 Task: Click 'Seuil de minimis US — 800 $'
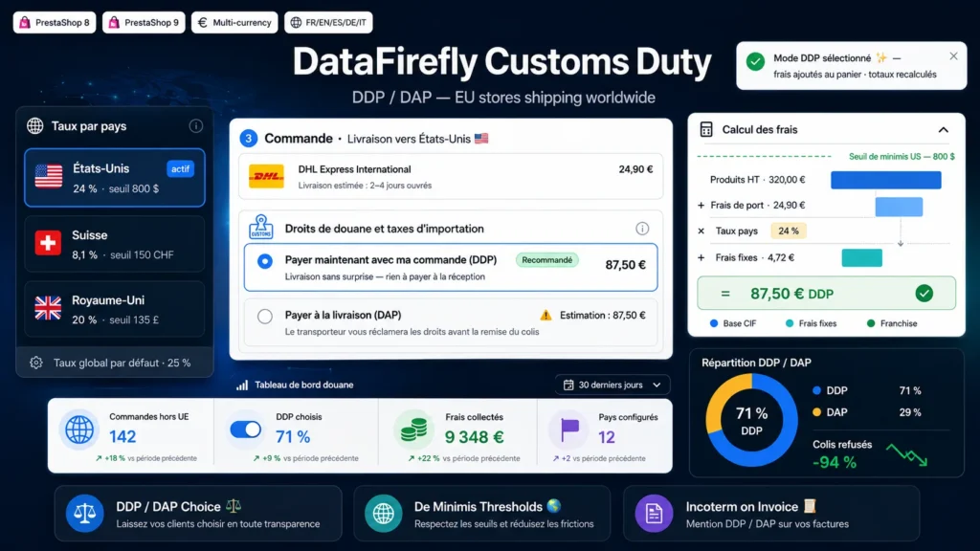[x=902, y=157]
